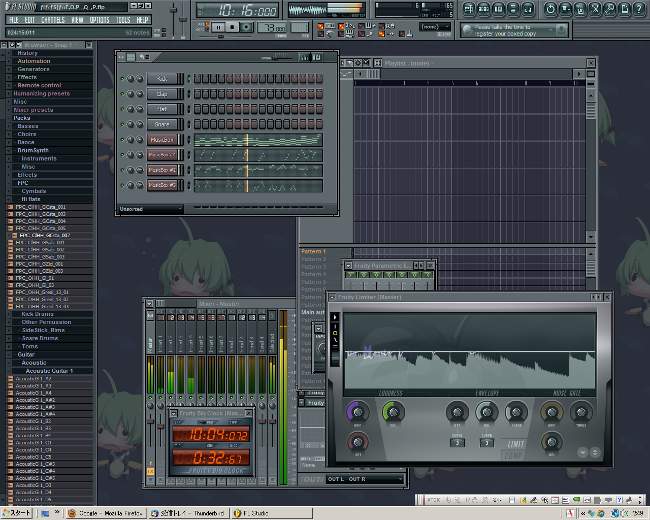Open the step sequencer toolbar icon
Screen dimensions: 650x520
(484, 9)
